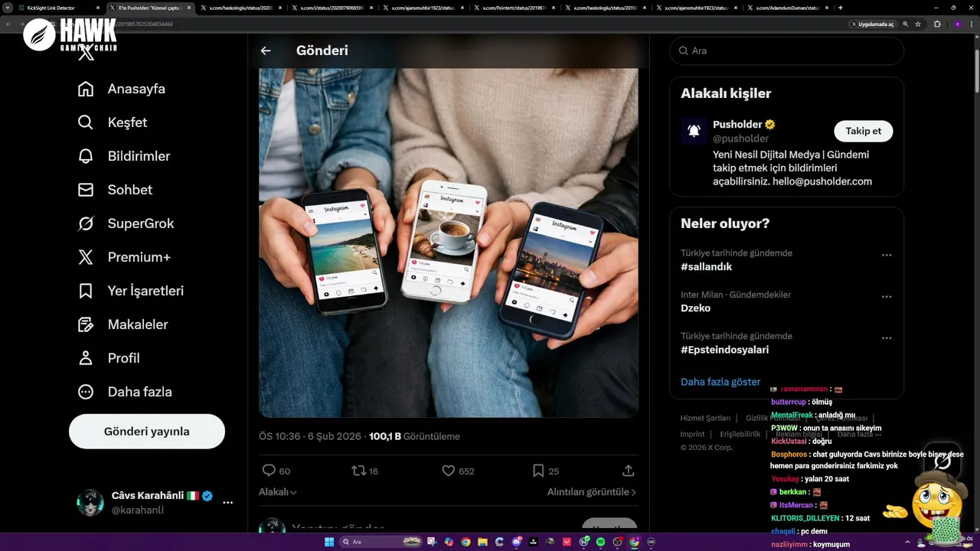Go back using the Gönderi back arrow

(266, 51)
